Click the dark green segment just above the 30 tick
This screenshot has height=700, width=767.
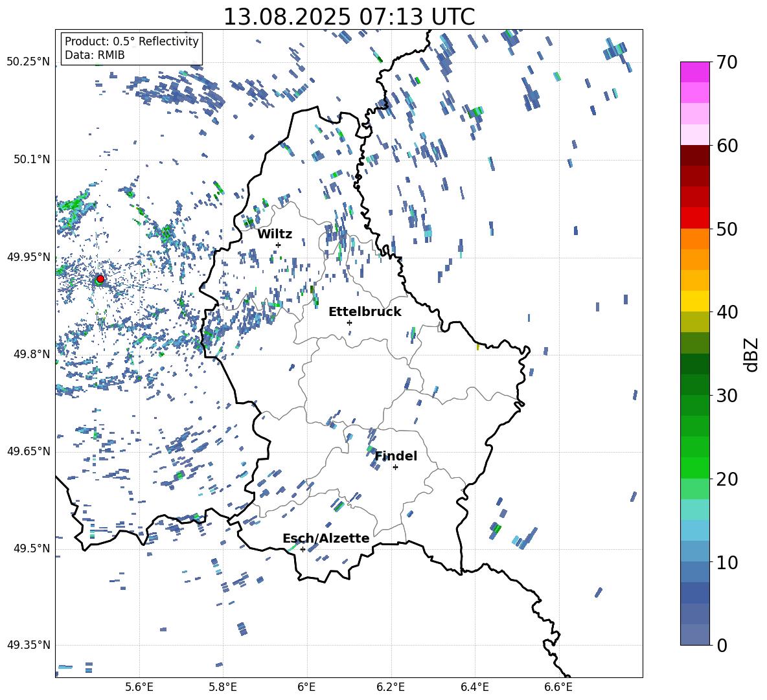[694, 385]
